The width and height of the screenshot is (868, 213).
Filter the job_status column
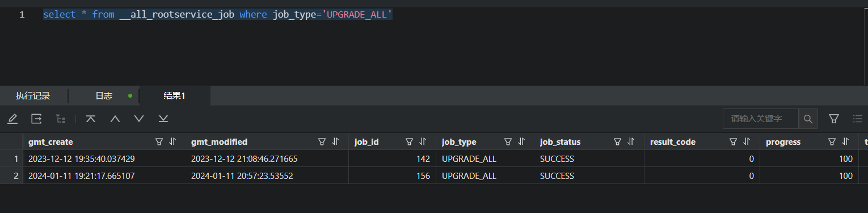point(618,141)
